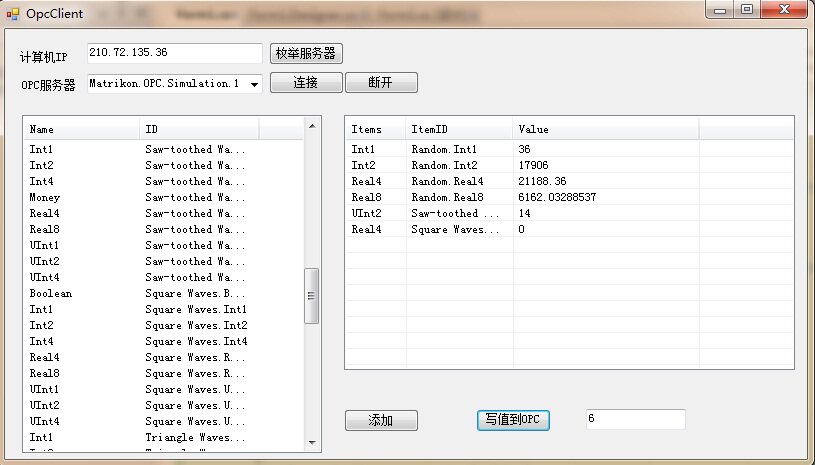The image size is (815, 465).
Task: Click the Name column header
Action: click(82, 129)
